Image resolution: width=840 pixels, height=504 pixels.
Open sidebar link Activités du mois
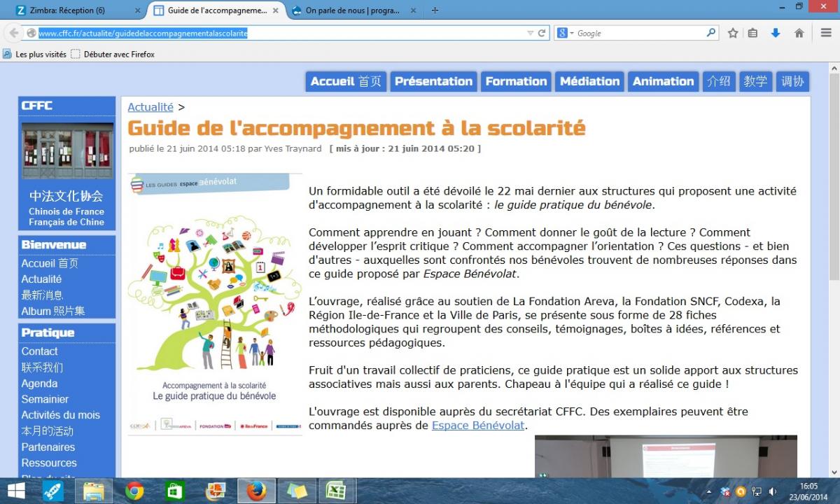pos(61,414)
